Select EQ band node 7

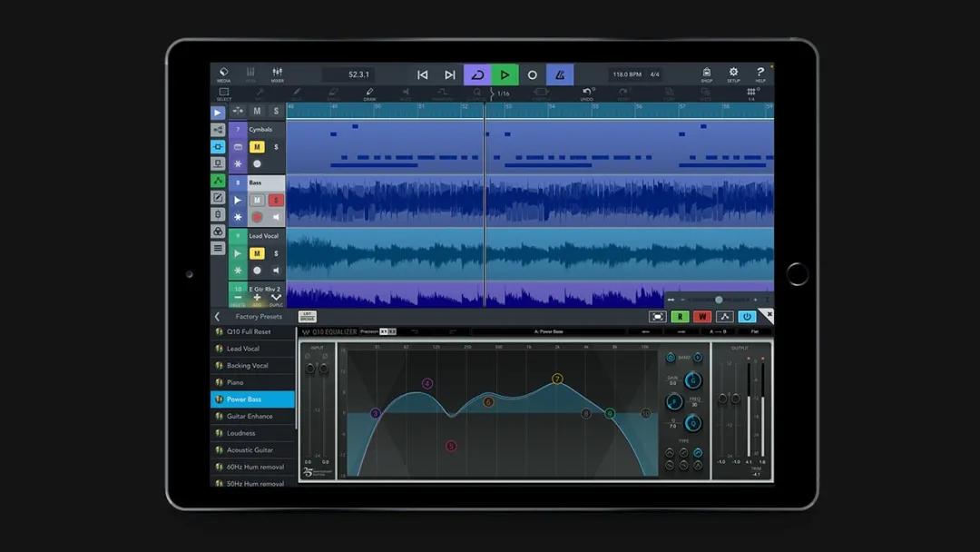pos(557,379)
